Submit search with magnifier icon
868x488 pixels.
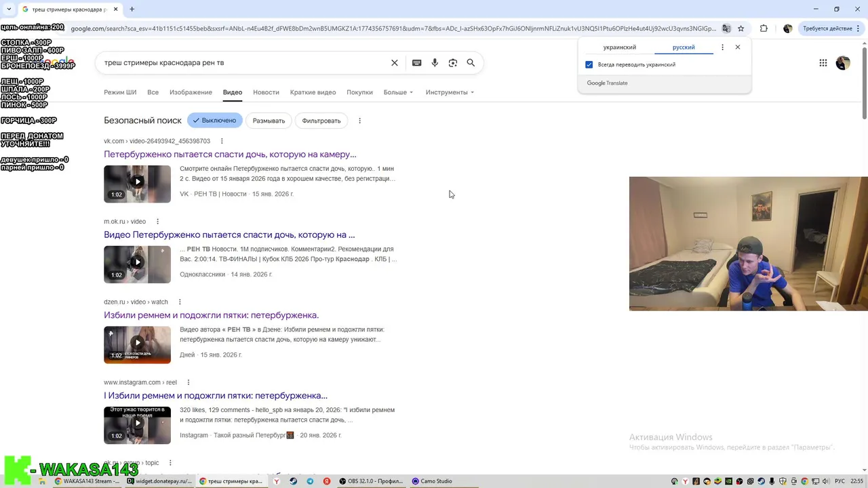[x=471, y=62]
